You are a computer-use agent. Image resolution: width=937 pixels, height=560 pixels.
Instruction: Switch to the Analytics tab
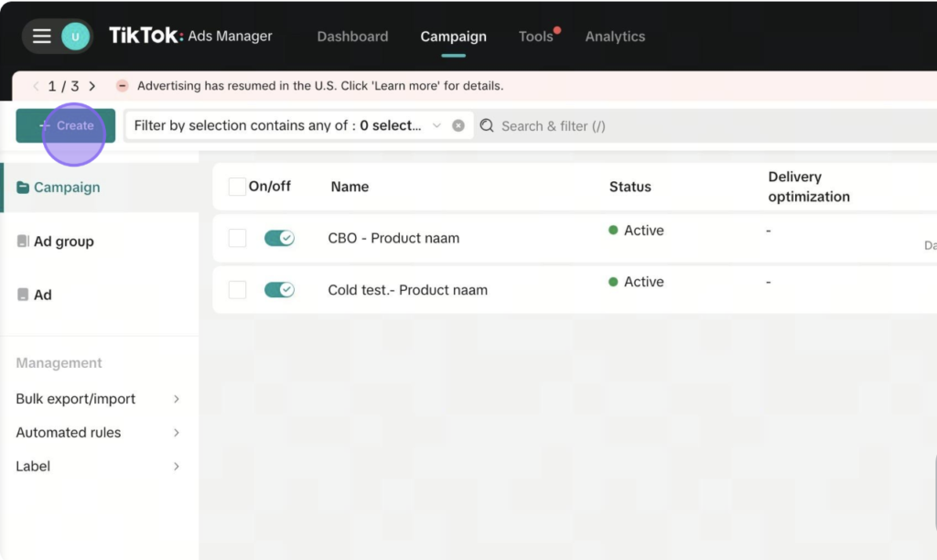tap(615, 37)
